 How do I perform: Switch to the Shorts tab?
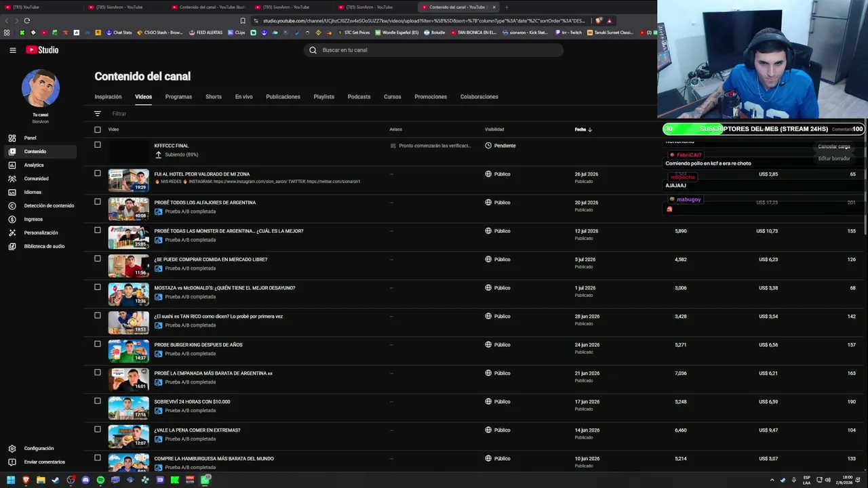pos(214,97)
